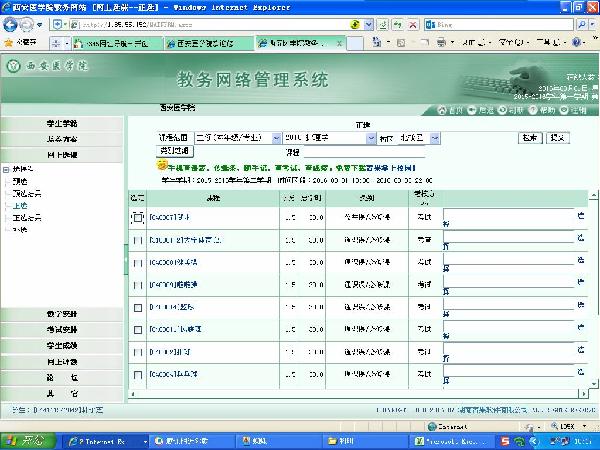The image size is (600, 450).
Task: Open the Excel window on taskbar
Action: (451, 442)
